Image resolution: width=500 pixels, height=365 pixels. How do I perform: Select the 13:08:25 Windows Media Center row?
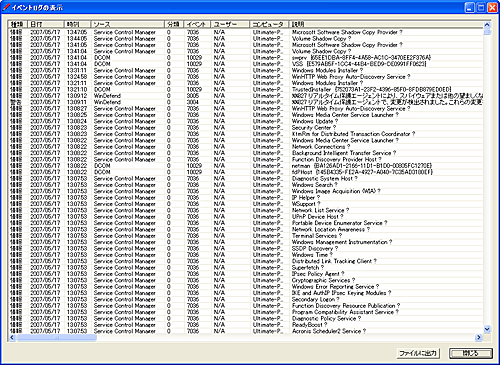click(x=246, y=115)
